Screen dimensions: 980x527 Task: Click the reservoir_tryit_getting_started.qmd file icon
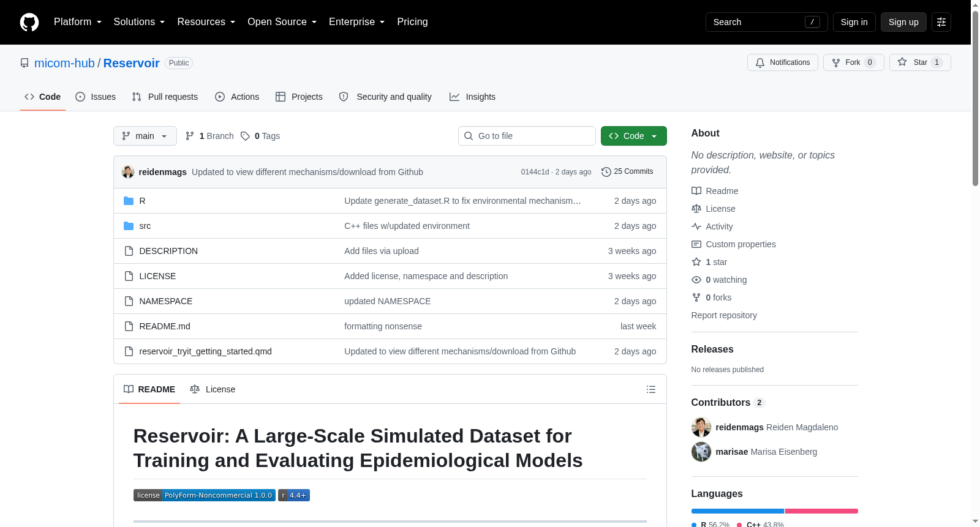coord(129,351)
